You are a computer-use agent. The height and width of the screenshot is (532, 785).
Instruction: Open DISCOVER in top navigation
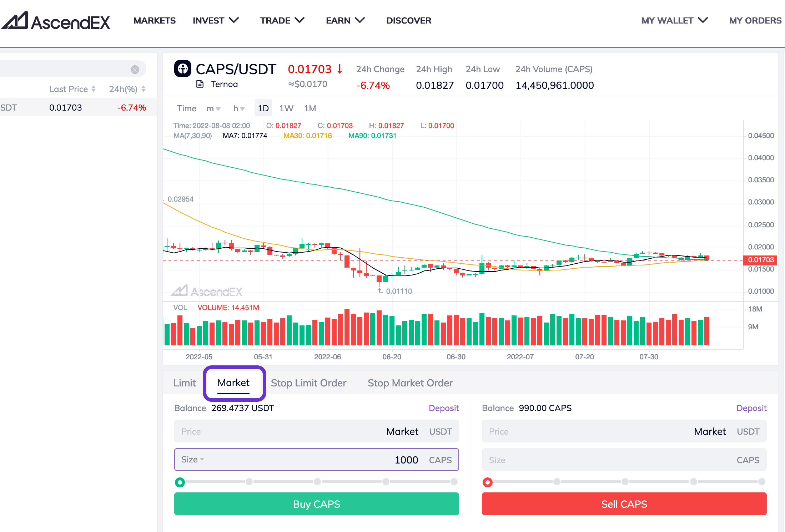tap(409, 21)
